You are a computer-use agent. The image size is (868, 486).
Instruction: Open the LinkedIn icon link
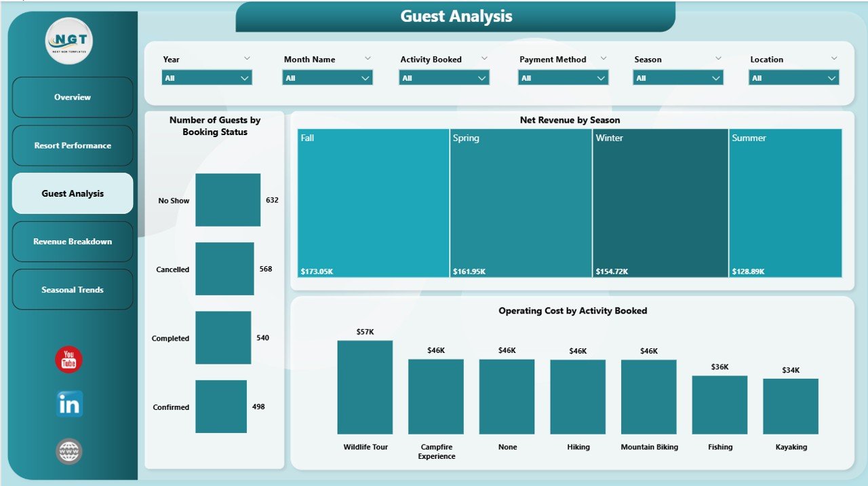tap(69, 404)
